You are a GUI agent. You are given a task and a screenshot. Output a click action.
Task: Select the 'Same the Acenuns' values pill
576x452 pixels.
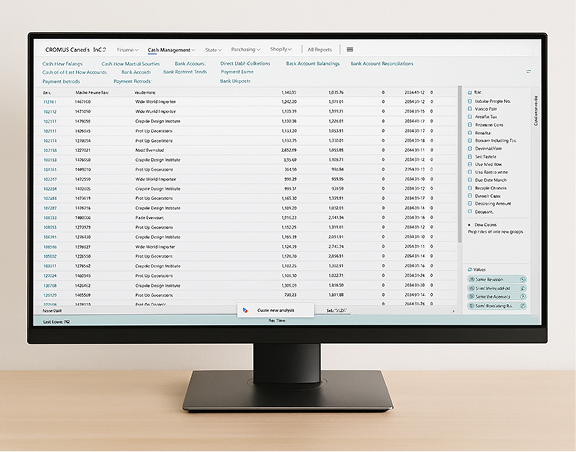coord(497,297)
